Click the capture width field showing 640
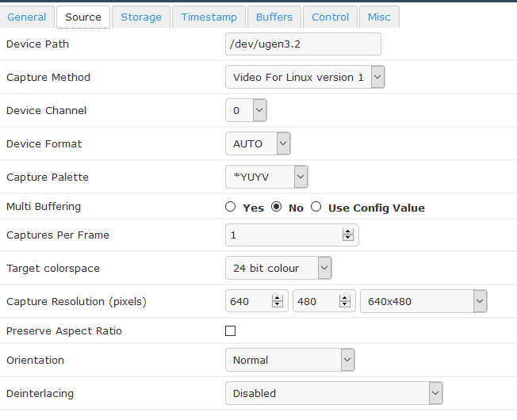This screenshot has width=517, height=420. [x=257, y=301]
